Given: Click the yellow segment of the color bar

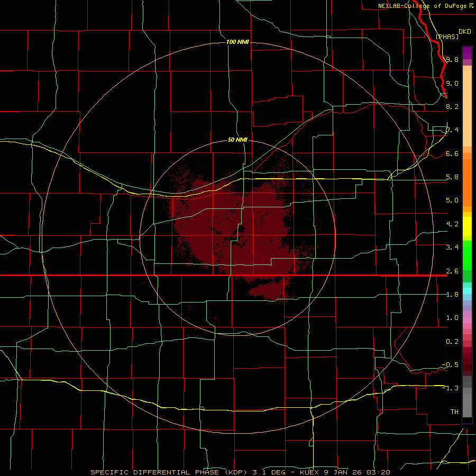Looking at the screenshot, I should [x=467, y=226].
